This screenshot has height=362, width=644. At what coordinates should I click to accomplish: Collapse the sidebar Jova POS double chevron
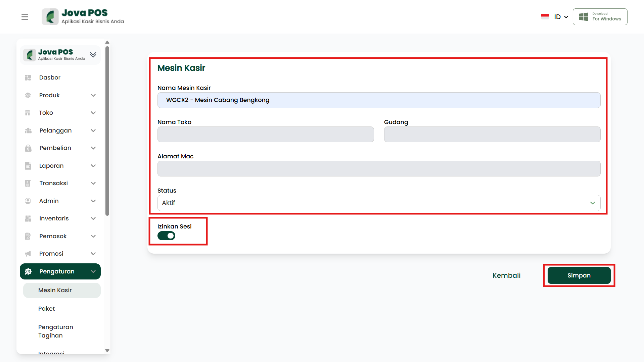click(93, 55)
